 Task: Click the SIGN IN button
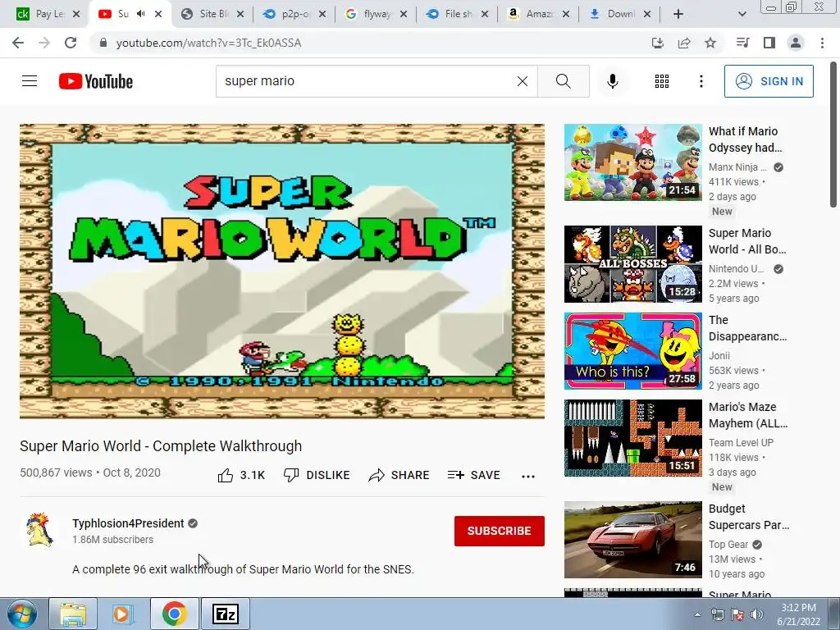pyautogui.click(x=769, y=81)
